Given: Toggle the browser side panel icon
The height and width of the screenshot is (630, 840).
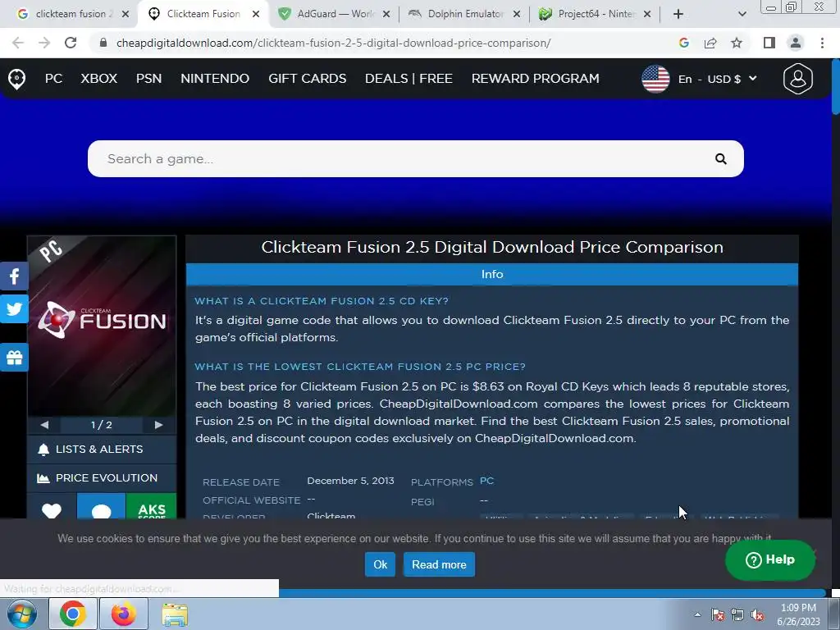Looking at the screenshot, I should pos(769,43).
